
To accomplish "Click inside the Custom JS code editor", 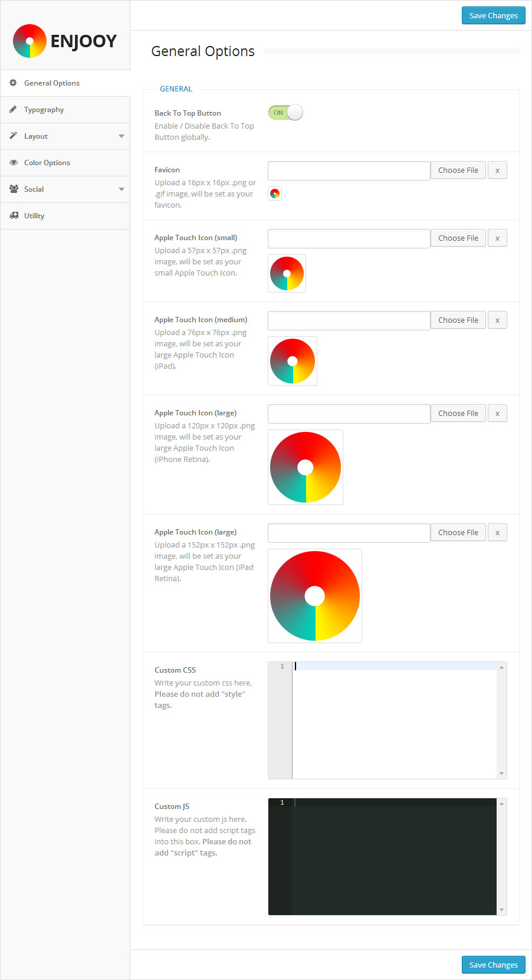I will pos(394,856).
